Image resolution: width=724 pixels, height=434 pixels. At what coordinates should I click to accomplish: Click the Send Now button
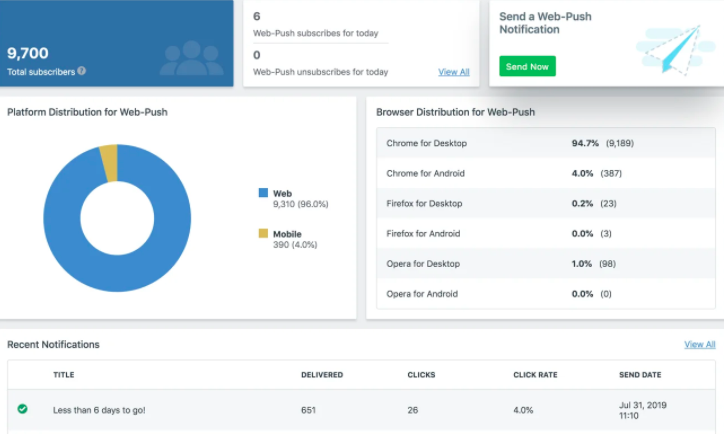pyautogui.click(x=527, y=66)
